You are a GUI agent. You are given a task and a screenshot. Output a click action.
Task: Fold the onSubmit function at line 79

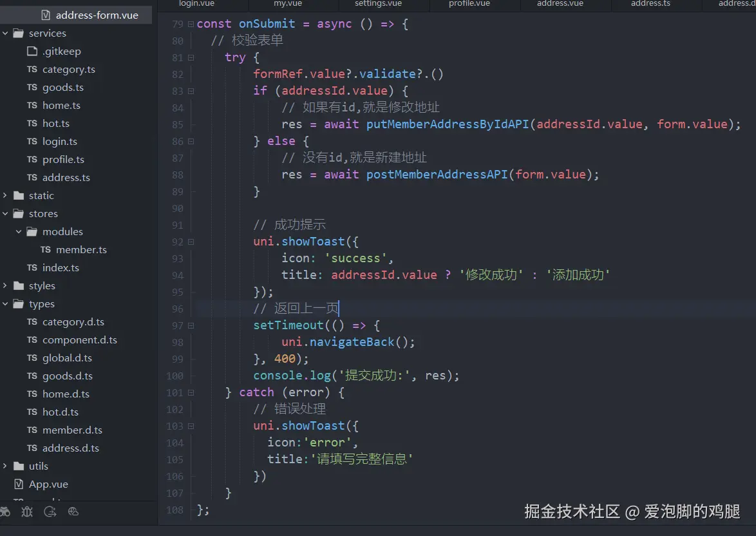click(x=191, y=24)
